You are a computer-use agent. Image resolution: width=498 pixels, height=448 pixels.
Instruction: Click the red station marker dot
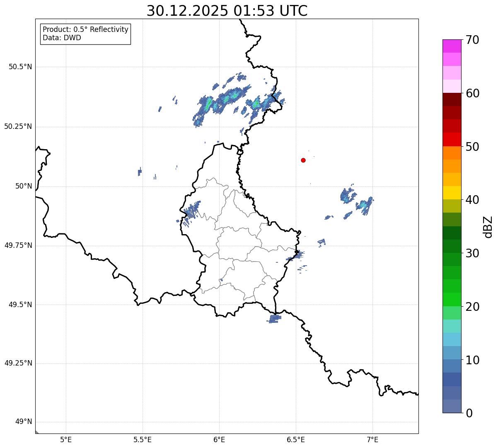(x=303, y=160)
